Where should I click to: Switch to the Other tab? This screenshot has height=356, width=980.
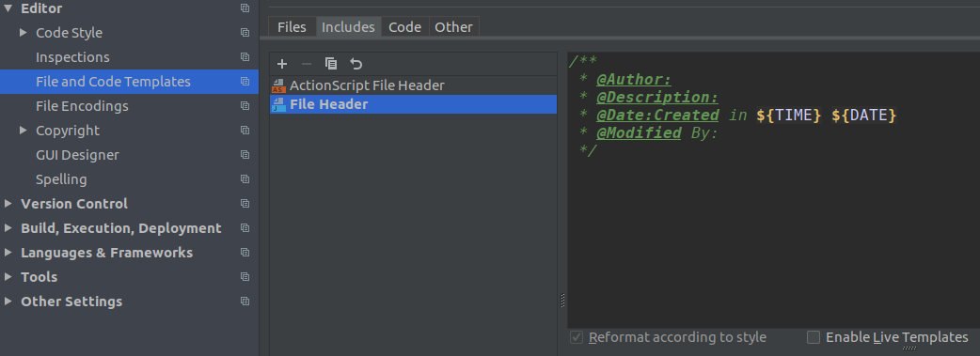click(453, 27)
